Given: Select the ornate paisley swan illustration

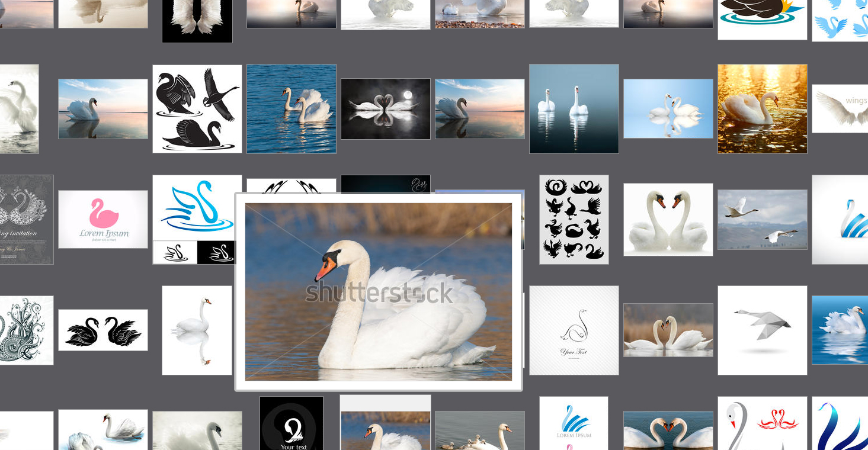Looking at the screenshot, I should (27, 330).
